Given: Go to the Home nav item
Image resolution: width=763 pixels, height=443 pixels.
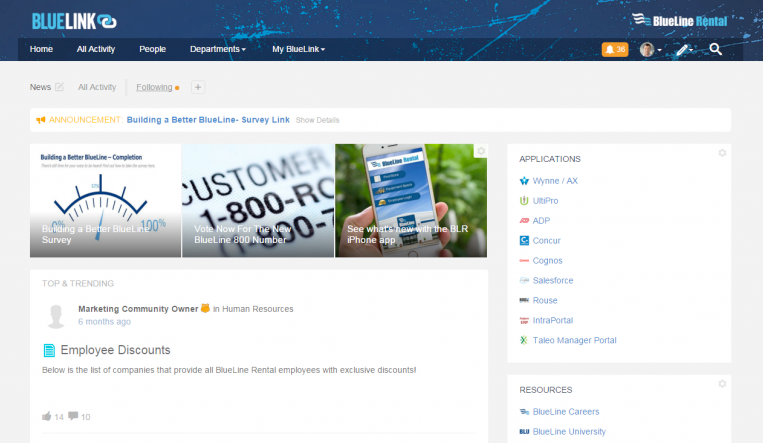Looking at the screenshot, I should (x=41, y=49).
